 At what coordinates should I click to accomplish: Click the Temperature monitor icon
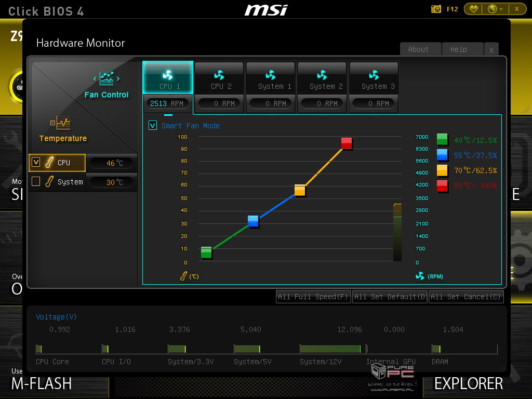click(x=63, y=123)
